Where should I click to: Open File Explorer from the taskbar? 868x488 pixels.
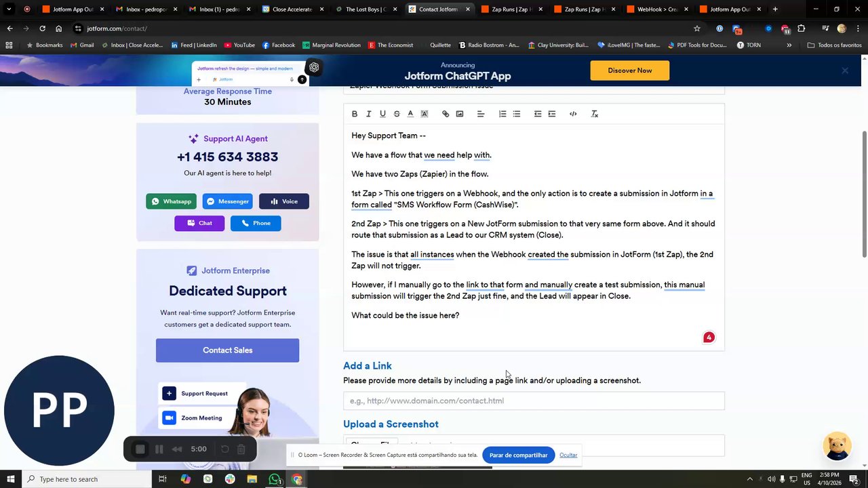pyautogui.click(x=252, y=479)
